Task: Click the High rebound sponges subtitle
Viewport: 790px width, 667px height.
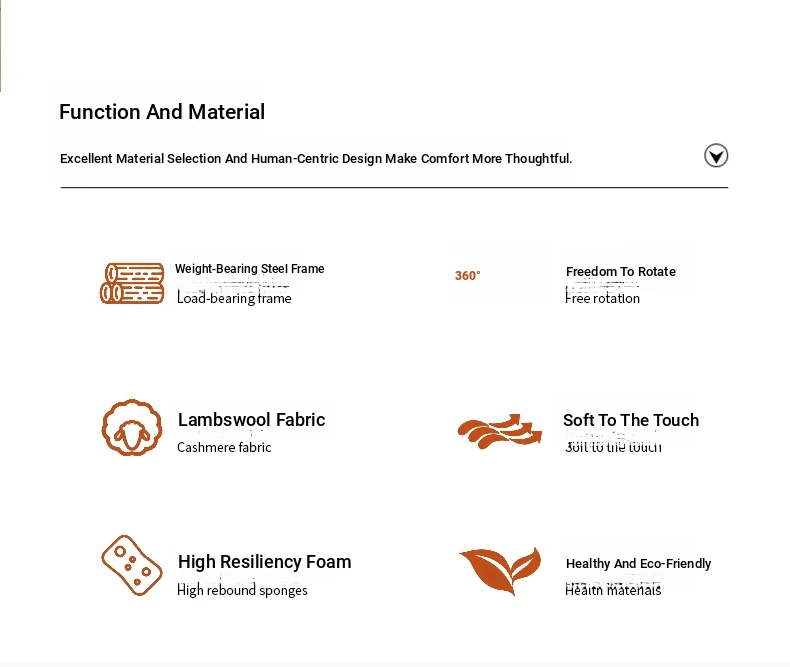Action: (x=242, y=590)
